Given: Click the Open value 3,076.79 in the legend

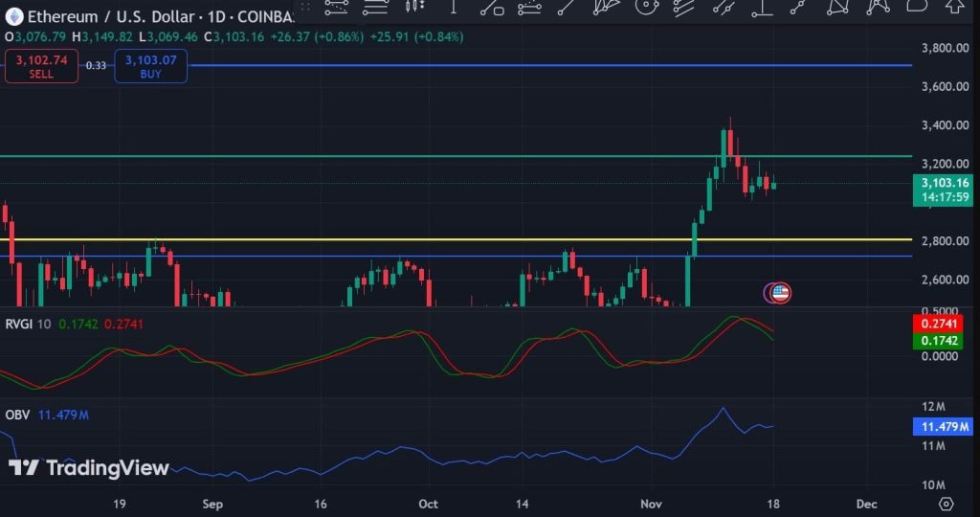Looking at the screenshot, I should tap(40, 37).
